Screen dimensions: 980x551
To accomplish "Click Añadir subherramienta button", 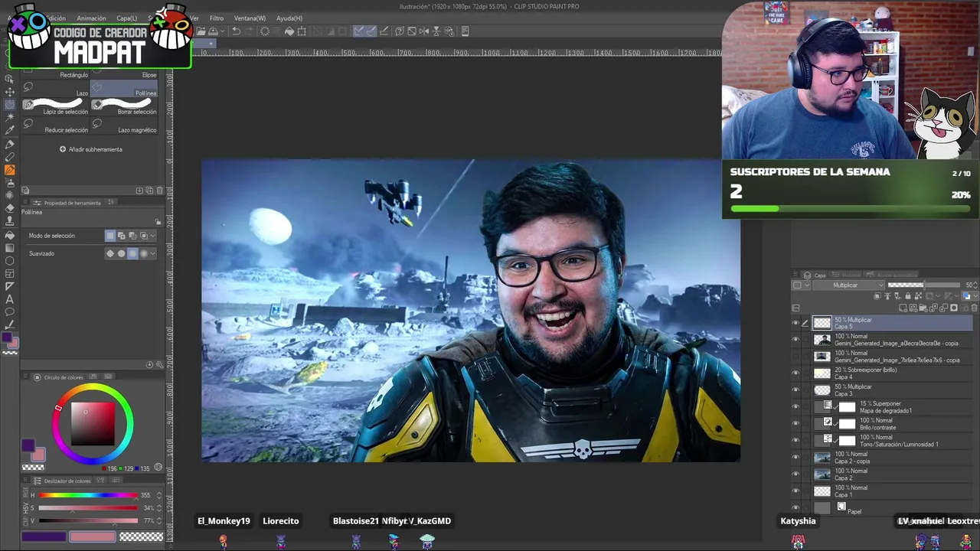I will (x=91, y=149).
